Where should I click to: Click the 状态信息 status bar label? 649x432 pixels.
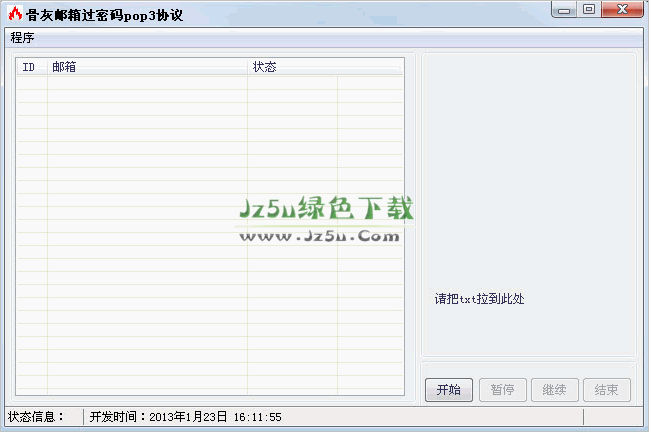pyautogui.click(x=36, y=417)
